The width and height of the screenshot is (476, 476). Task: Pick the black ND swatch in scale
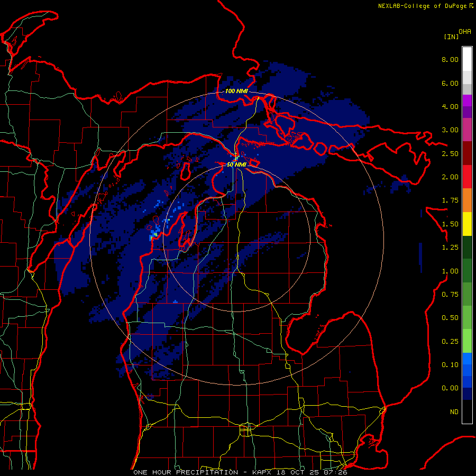tap(467, 411)
